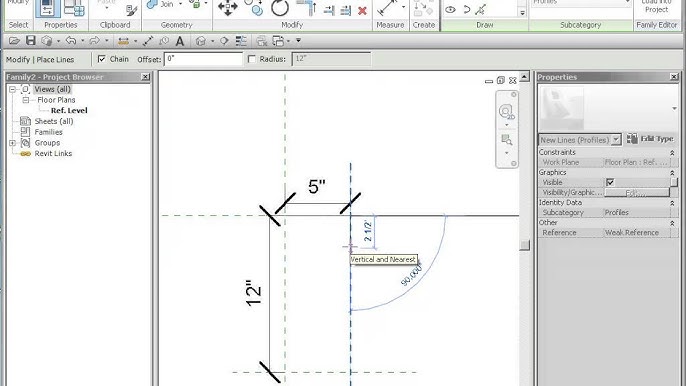This screenshot has height=386, width=686.
Task: Open the Join dropdown arrow in Geometry panel
Action: [180, 4]
